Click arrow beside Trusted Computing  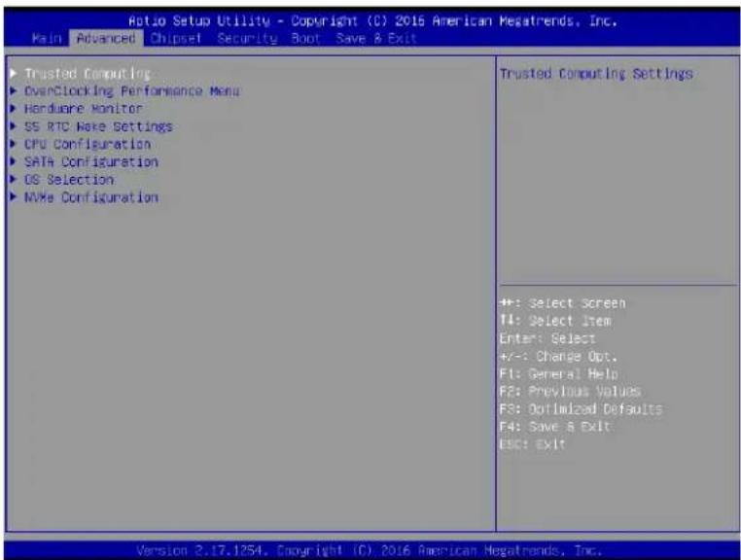14,73
